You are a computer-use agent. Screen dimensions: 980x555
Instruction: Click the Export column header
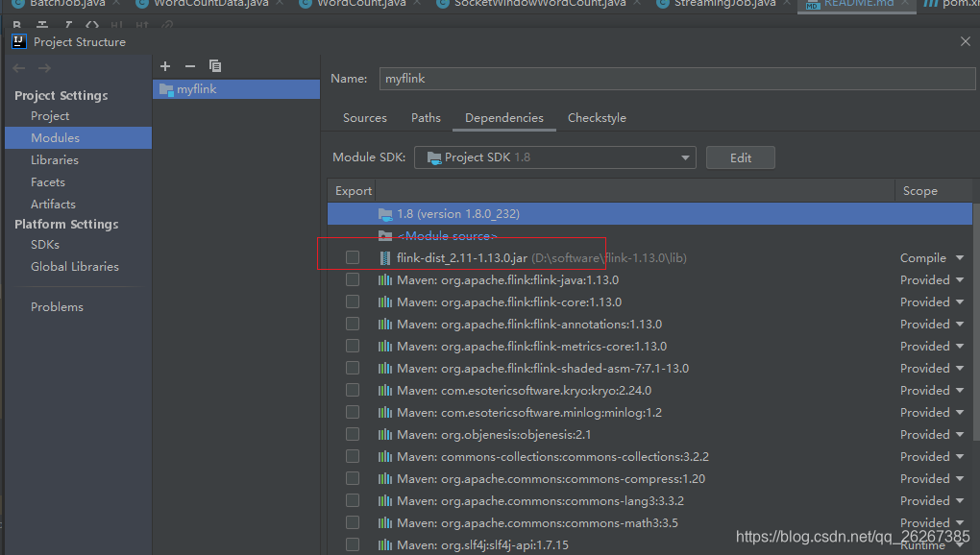pos(354,191)
